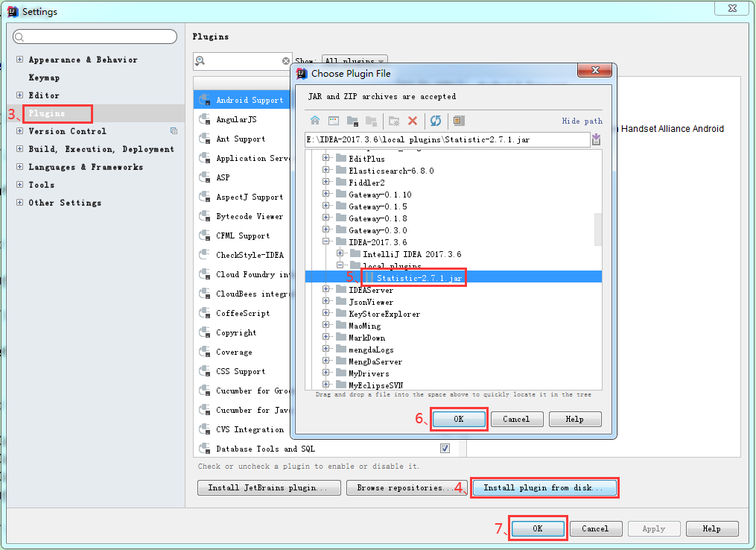Screen dimensions: 756x550
Task: Collapse the IDEA-2017.3.6 folder node
Action: pos(326,241)
